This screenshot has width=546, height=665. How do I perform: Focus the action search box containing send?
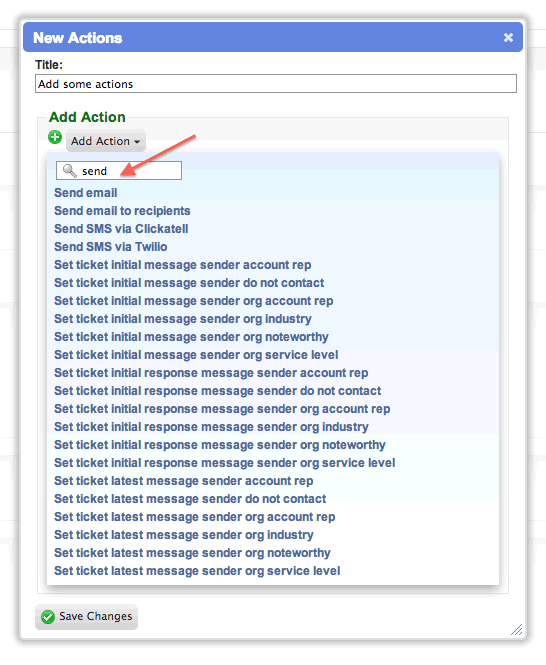[119, 170]
